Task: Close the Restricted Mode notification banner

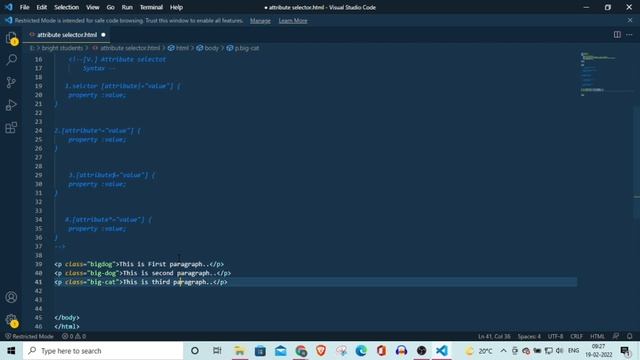Action: 630,20
